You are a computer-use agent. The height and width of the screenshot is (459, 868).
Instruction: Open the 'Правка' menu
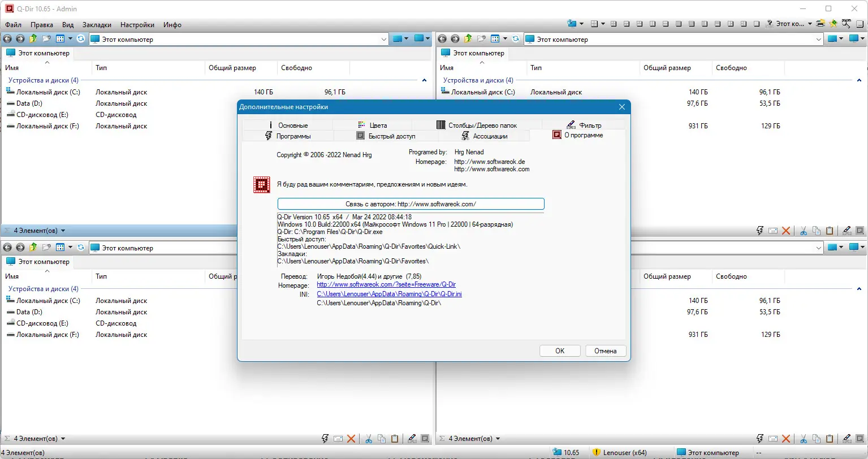[x=42, y=25]
